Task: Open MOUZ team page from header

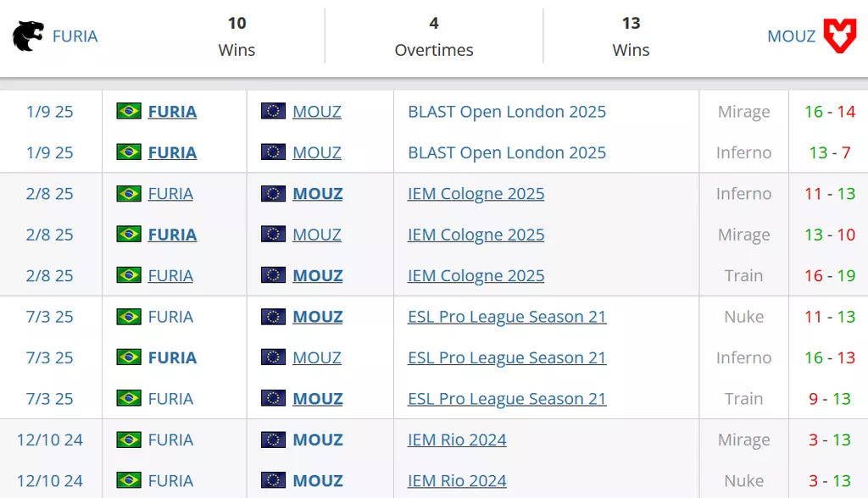Action: [x=791, y=36]
